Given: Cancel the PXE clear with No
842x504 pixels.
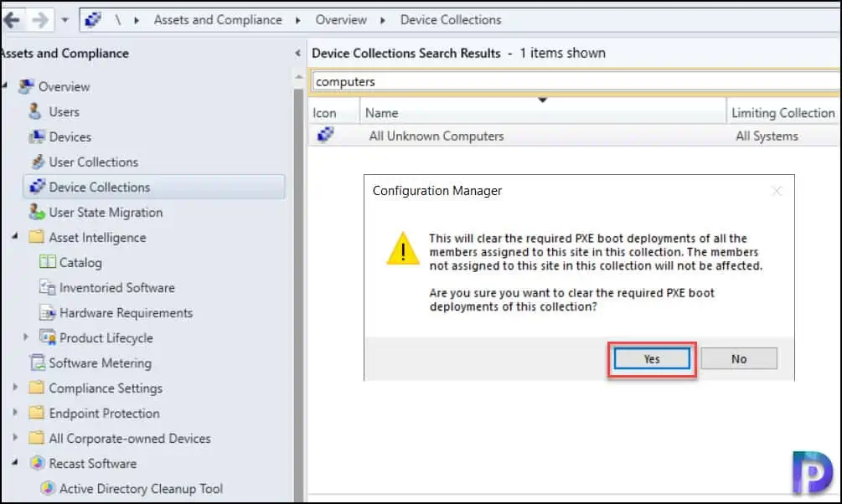Looking at the screenshot, I should pyautogui.click(x=739, y=358).
